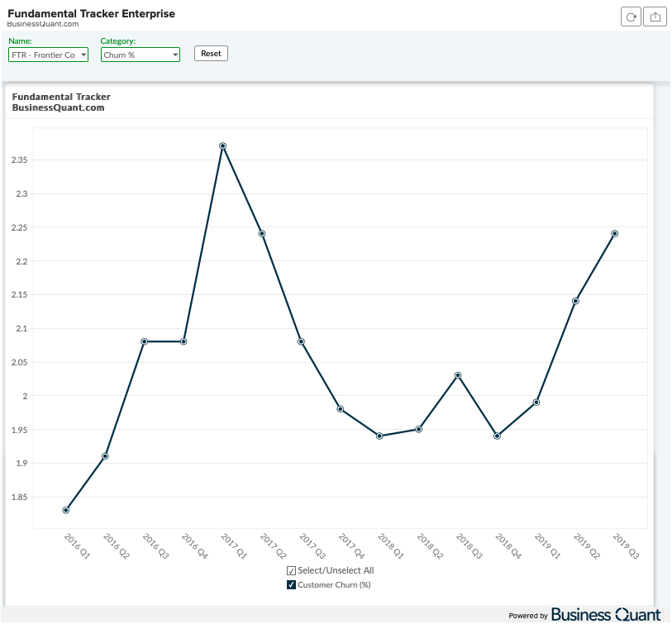Click the Business Quant logo at the bottom
The image size is (672, 624).
click(606, 615)
